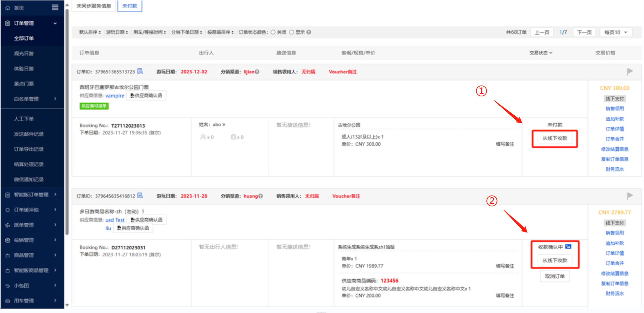Switch to the 未付款 tab
This screenshot has width=644, height=313.
coord(130,6)
